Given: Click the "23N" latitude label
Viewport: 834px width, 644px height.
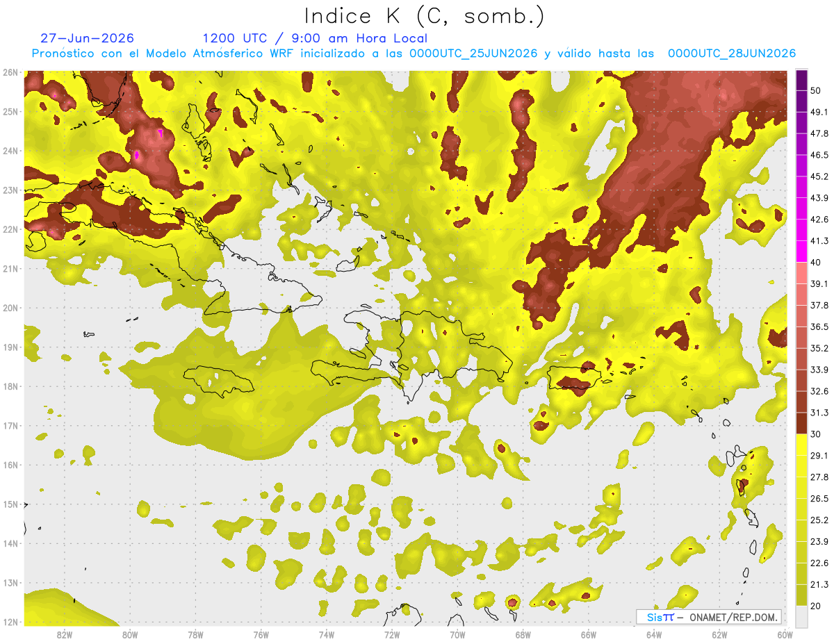Looking at the screenshot, I should (x=10, y=190).
